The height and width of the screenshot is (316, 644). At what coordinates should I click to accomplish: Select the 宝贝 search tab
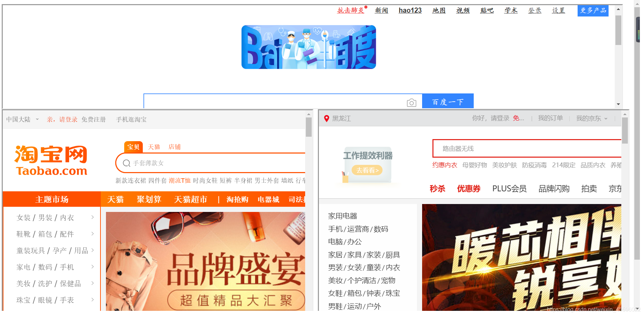pyautogui.click(x=133, y=147)
